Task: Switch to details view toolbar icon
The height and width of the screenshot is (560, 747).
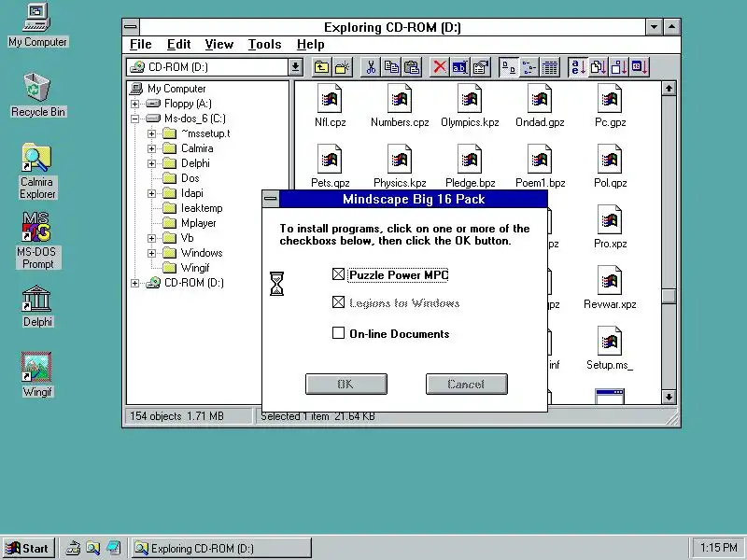Action: click(x=550, y=67)
